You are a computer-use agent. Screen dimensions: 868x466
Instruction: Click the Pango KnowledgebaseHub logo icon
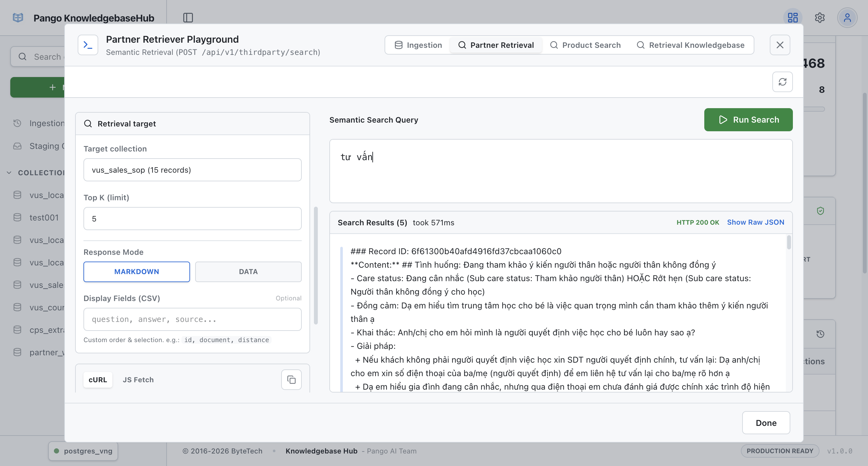[x=18, y=18]
